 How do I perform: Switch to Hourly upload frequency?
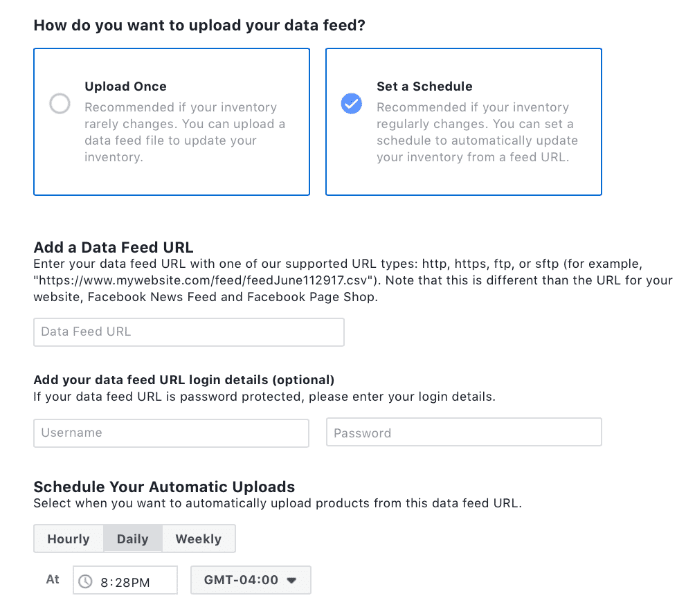[69, 538]
